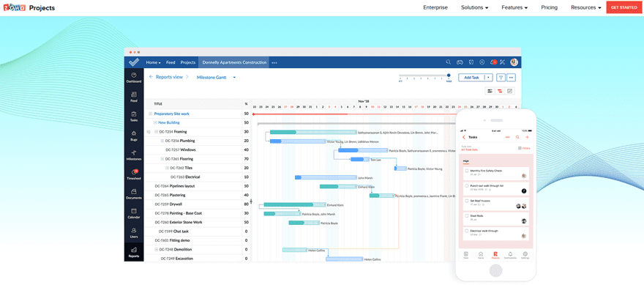Switch to Donnelly Apartments Construction tab
Viewport: 644px width, 285px height.
(x=234, y=62)
